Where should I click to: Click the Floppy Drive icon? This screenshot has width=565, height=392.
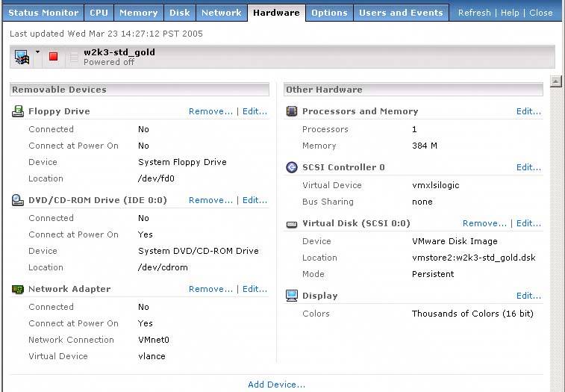pyautogui.click(x=18, y=111)
